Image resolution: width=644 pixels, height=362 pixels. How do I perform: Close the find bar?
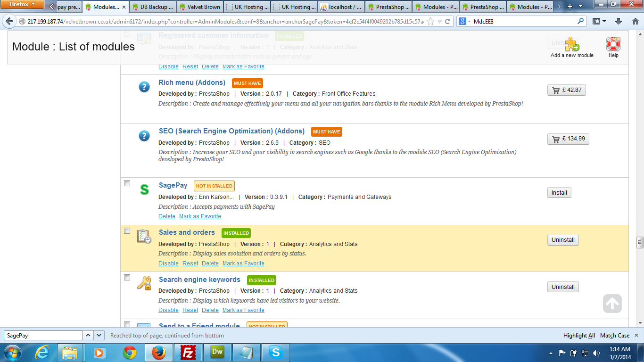pos(636,335)
